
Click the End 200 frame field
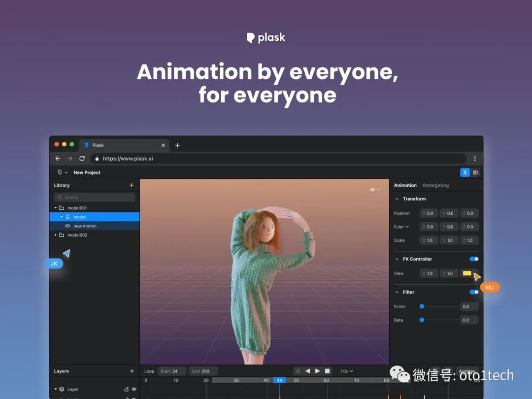click(x=203, y=371)
